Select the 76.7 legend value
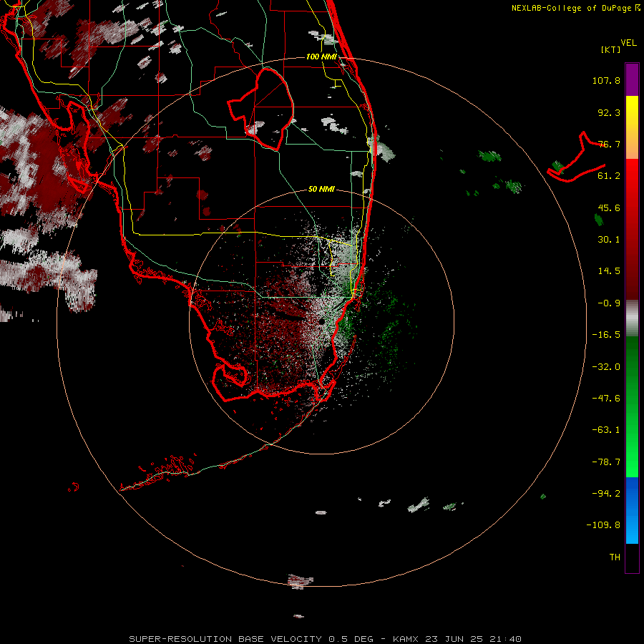Viewport: 644px width, 644px height. (609, 144)
